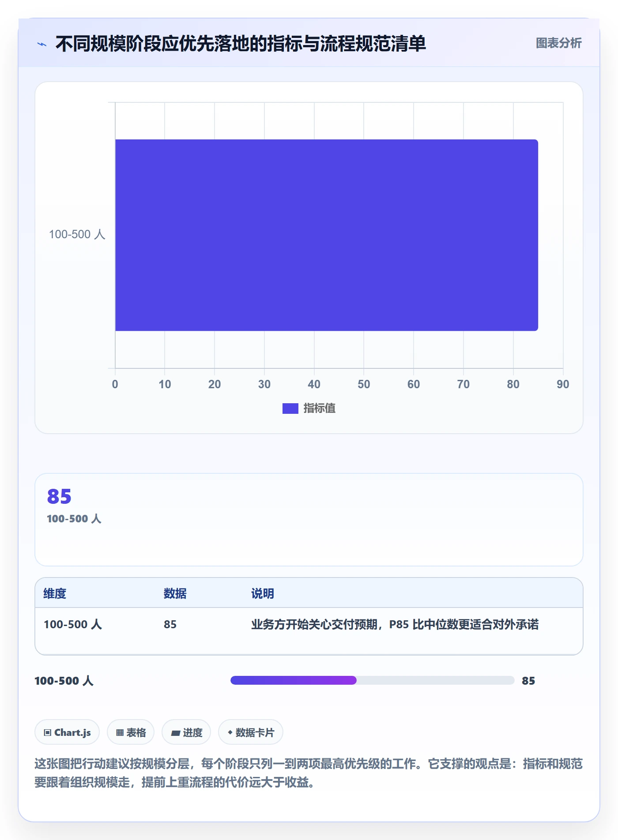Click the x-axis tick label 40
Viewport: 618px width, 840px height.
314,384
